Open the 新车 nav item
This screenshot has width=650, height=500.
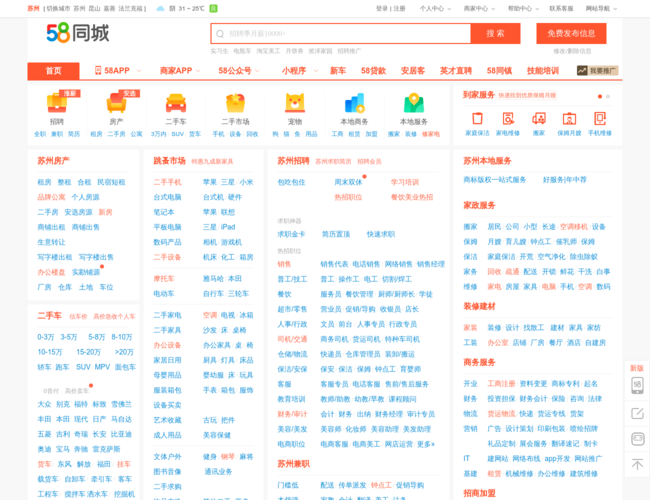[338, 71]
